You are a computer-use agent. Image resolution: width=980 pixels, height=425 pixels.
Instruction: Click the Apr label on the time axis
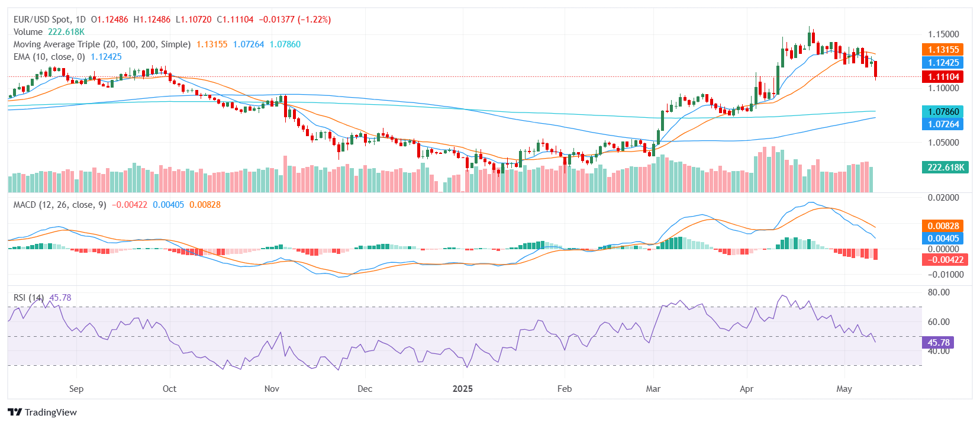(747, 389)
